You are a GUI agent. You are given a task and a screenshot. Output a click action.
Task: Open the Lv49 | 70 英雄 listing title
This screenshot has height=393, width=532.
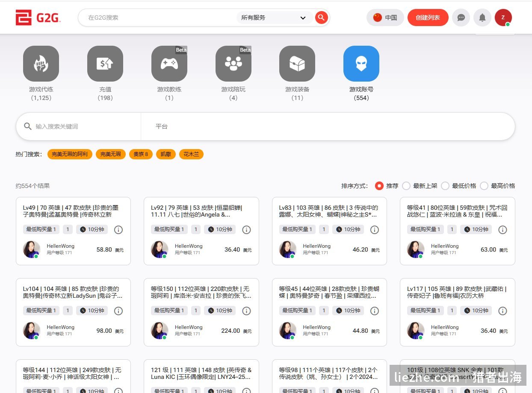coord(71,211)
